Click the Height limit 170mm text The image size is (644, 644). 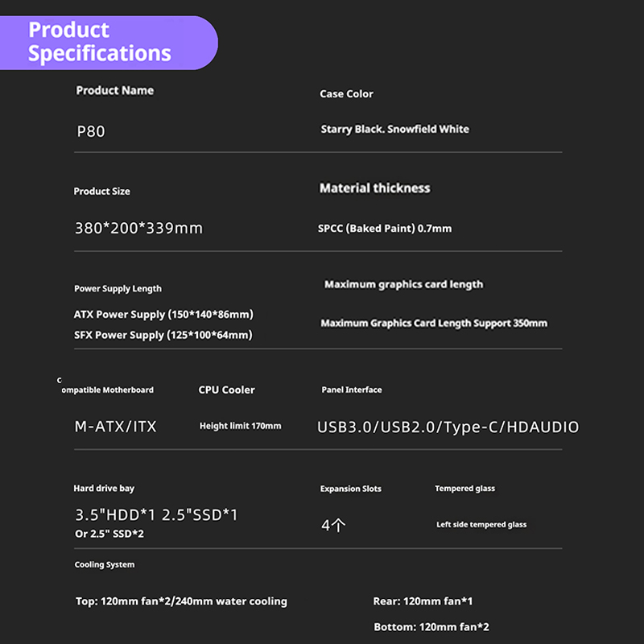pyautogui.click(x=240, y=426)
